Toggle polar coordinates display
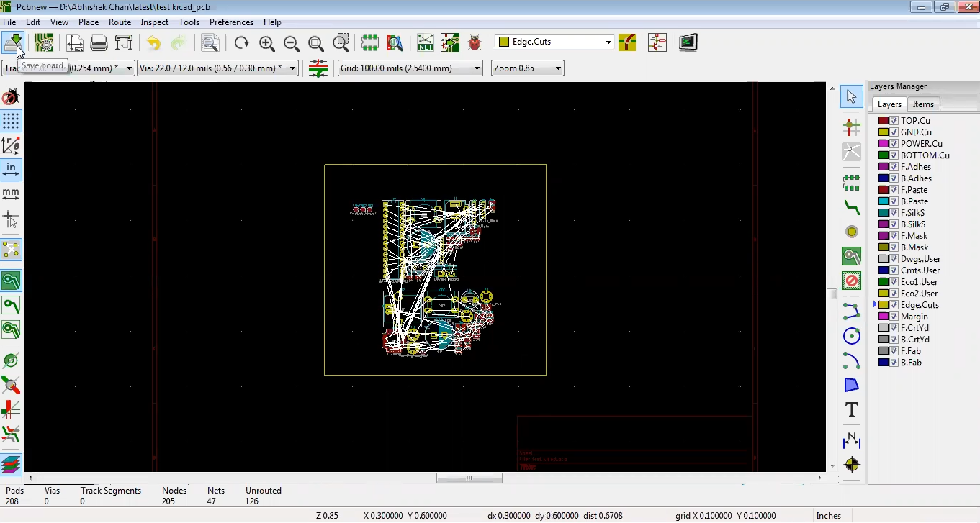The width and height of the screenshot is (980, 523). tap(11, 145)
